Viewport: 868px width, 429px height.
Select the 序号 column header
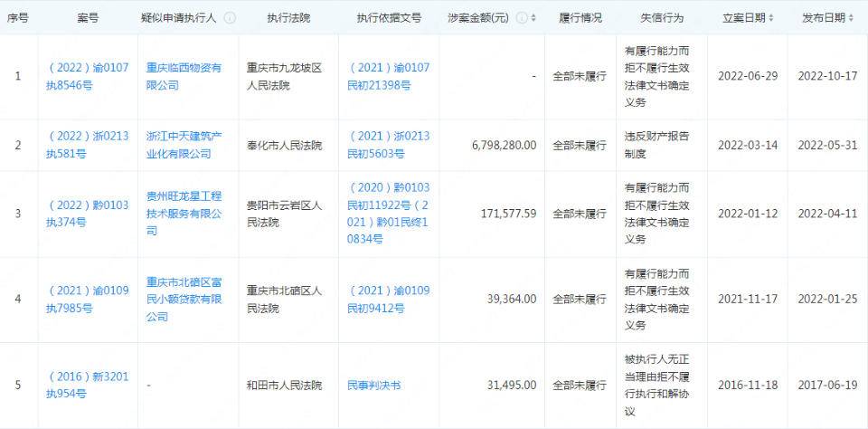coord(17,18)
